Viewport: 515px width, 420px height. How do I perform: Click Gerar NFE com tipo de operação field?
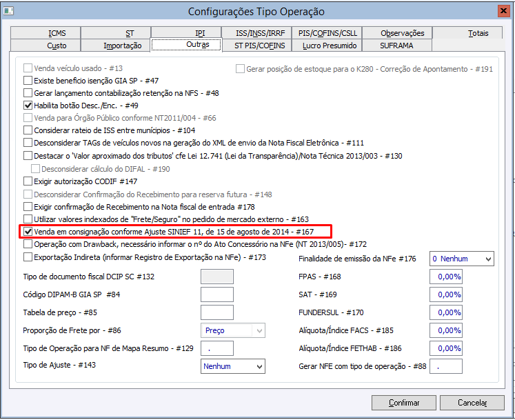coord(445,366)
